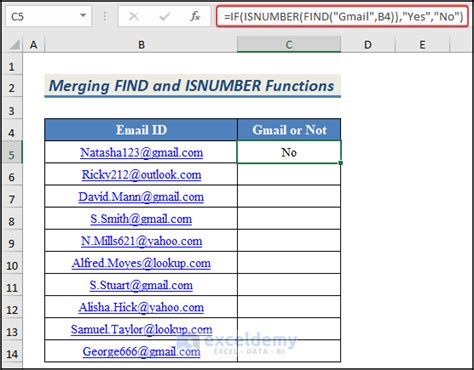Select column A header
This screenshot has height=370, width=474.
pyautogui.click(x=33, y=45)
